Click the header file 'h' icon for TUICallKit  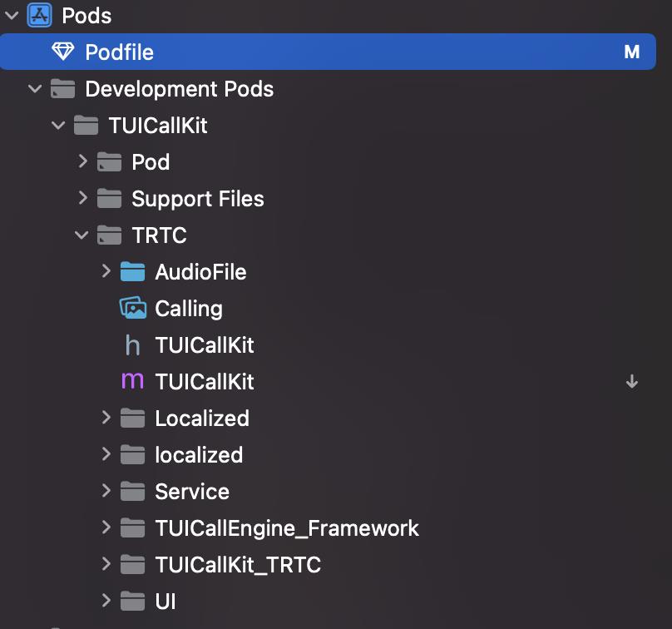(132, 345)
